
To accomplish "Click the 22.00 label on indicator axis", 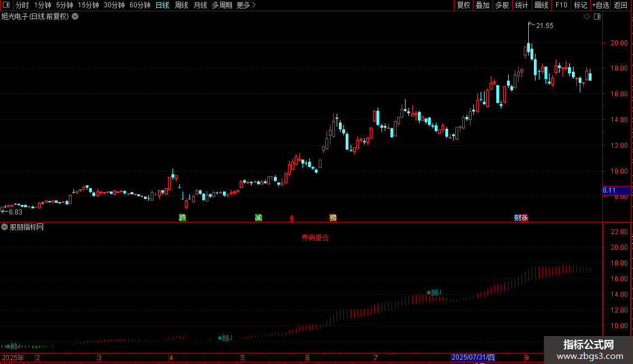I will click(619, 232).
